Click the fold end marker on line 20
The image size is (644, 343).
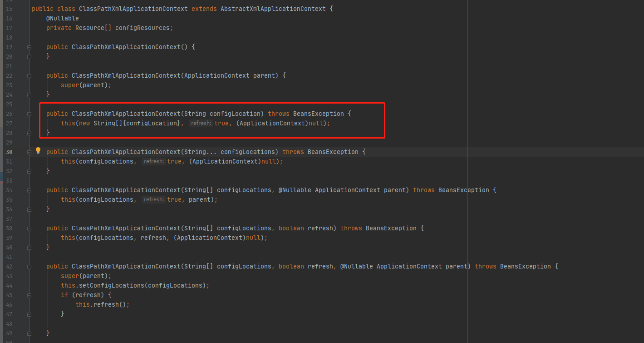[x=29, y=56]
